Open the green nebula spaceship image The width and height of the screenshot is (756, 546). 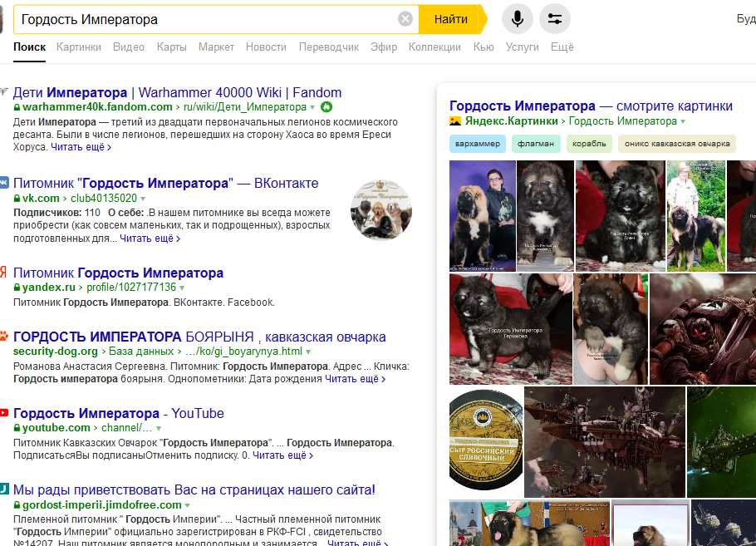point(721,442)
